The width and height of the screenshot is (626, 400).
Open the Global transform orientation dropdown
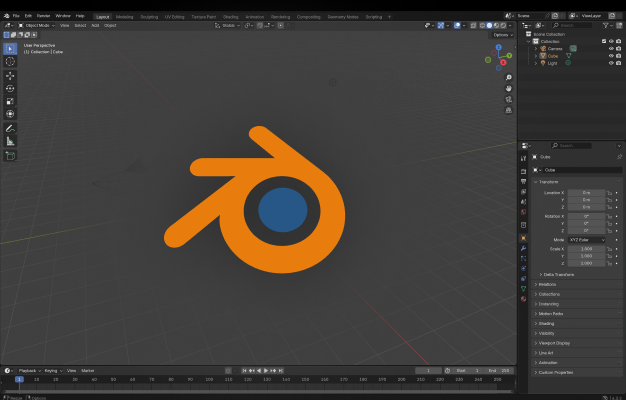[228, 26]
